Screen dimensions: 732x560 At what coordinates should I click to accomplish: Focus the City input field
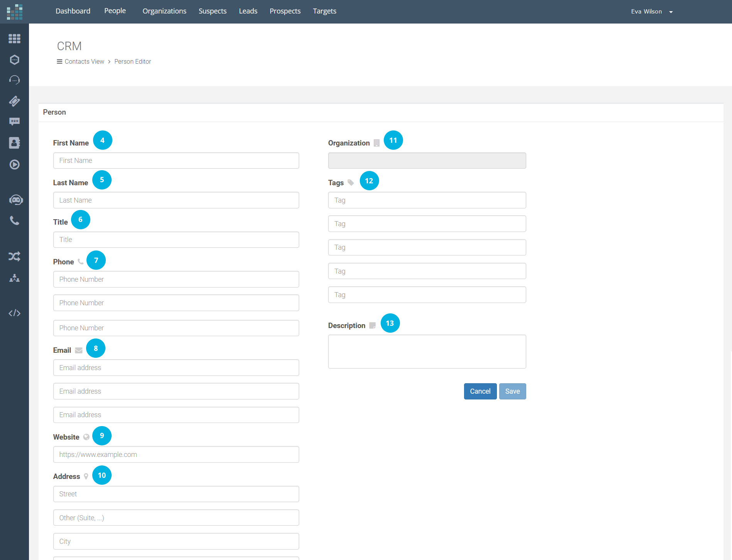(x=176, y=541)
